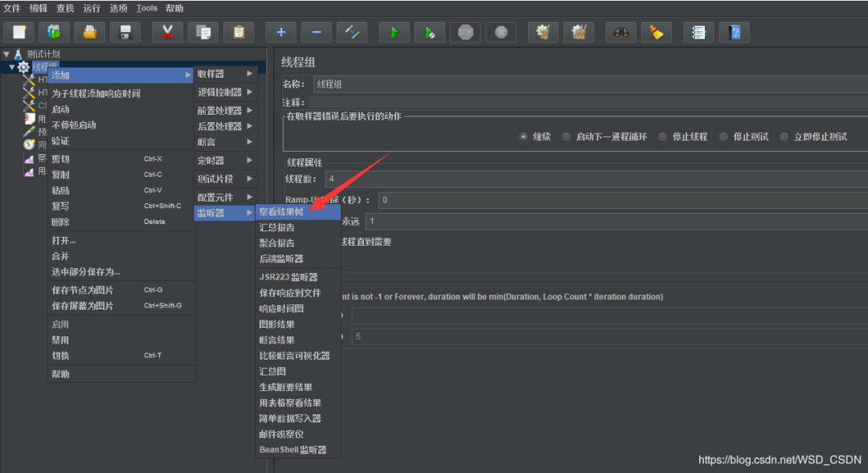The height and width of the screenshot is (473, 868).
Task: Select the 停止测试 radio button
Action: click(723, 137)
